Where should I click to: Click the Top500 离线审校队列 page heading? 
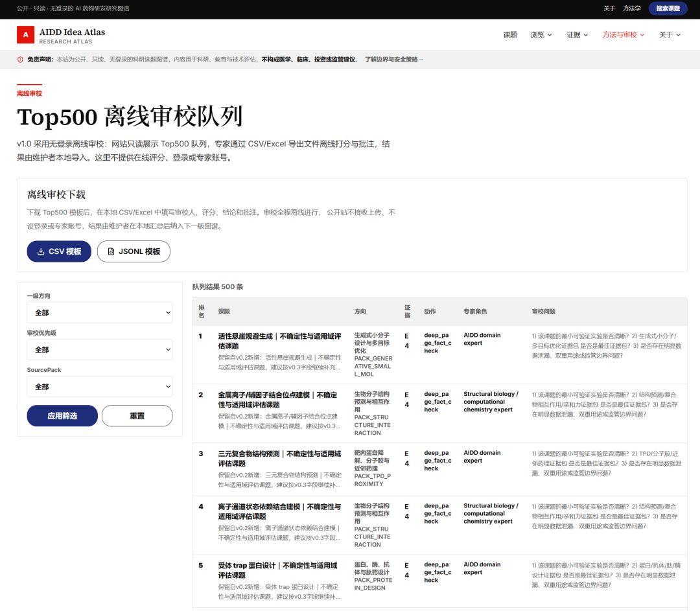tap(130, 117)
